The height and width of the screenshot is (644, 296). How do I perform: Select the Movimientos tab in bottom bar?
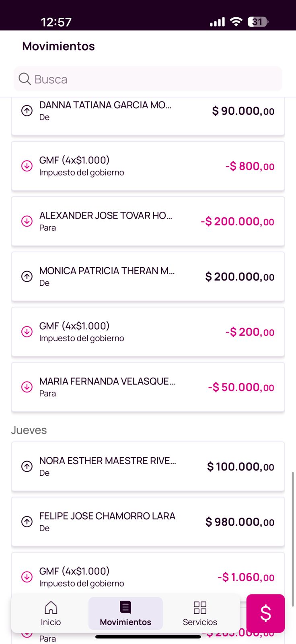(125, 613)
